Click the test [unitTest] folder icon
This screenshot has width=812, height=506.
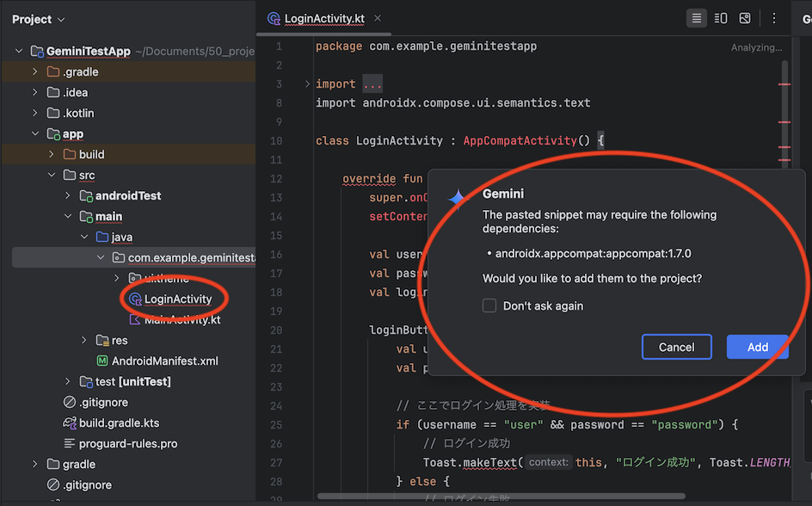click(x=86, y=382)
